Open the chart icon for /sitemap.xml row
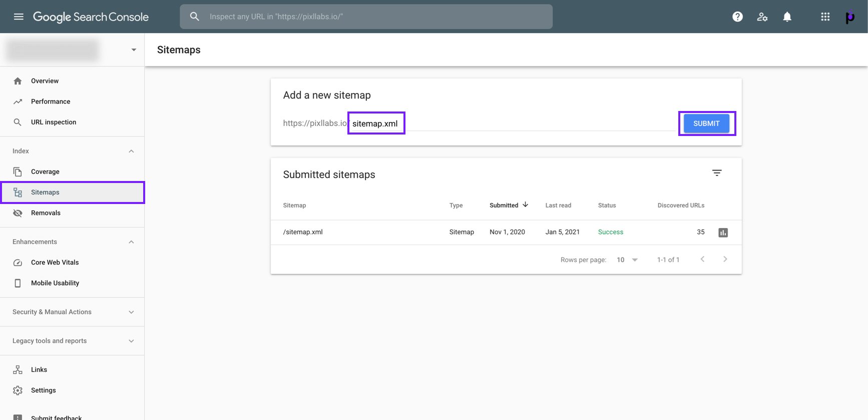 (723, 232)
